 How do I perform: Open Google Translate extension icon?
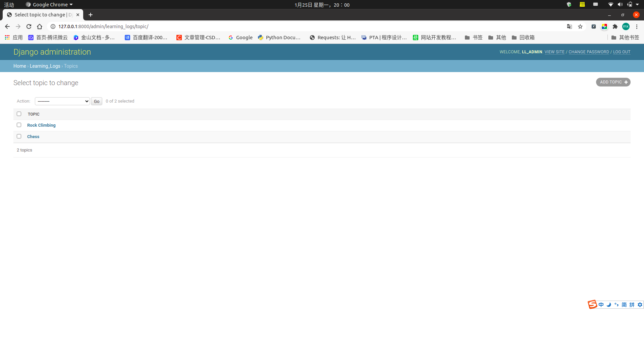569,26
